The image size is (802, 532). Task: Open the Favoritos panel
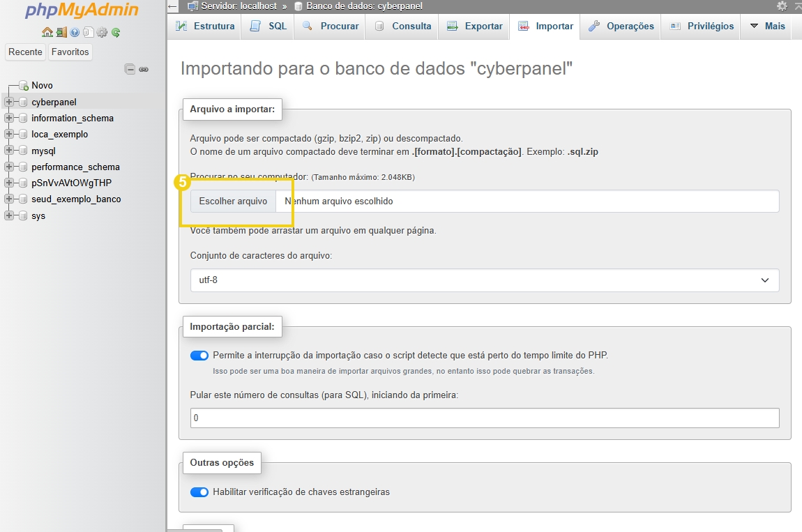[x=70, y=52]
